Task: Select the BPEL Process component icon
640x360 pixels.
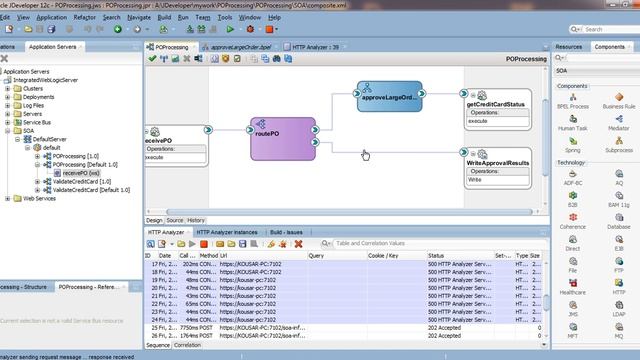Action: point(573,97)
